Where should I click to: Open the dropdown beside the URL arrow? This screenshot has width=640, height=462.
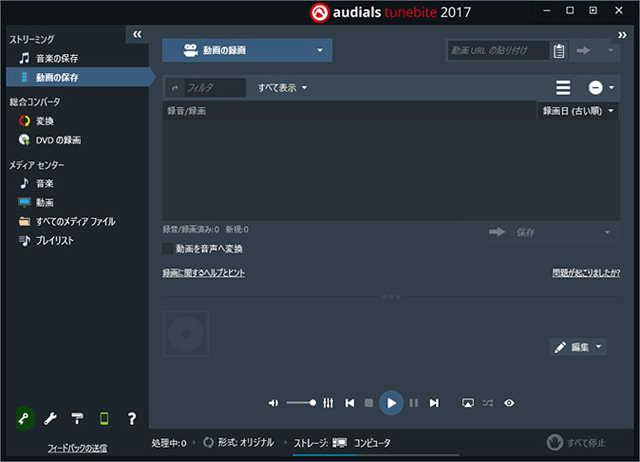(611, 51)
